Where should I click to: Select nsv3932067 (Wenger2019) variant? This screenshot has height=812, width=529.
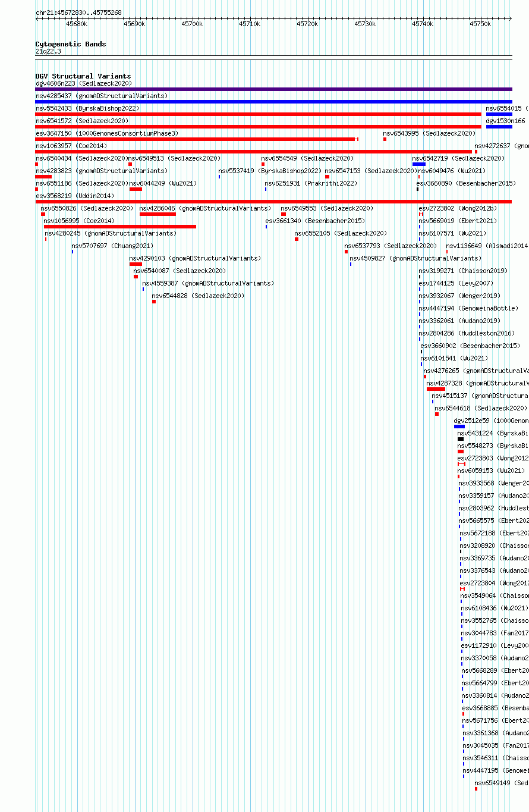(x=459, y=296)
